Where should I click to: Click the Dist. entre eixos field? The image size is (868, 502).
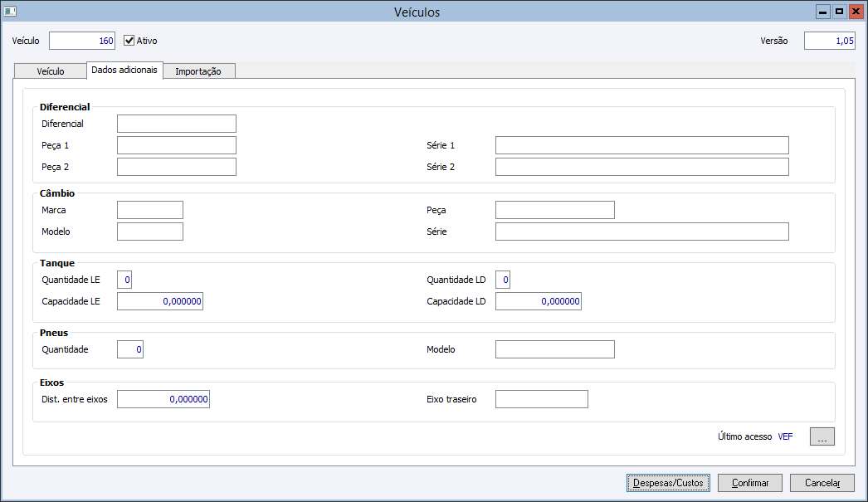coord(163,399)
